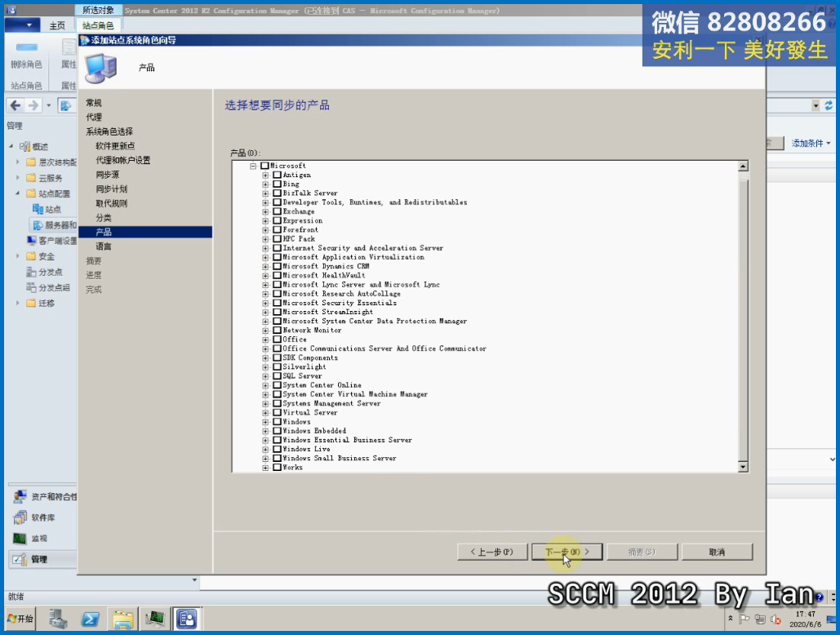Open File Explorer from the taskbar
This screenshot has width=840, height=635.
tap(122, 619)
